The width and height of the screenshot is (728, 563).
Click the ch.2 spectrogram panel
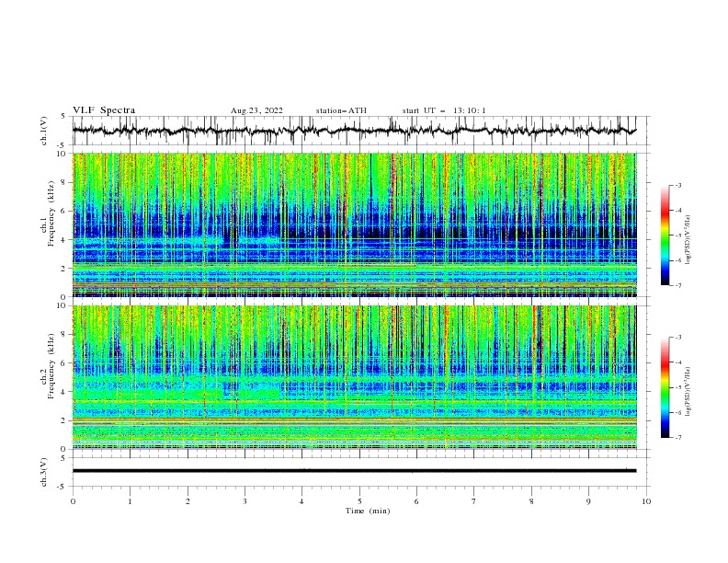[354, 377]
